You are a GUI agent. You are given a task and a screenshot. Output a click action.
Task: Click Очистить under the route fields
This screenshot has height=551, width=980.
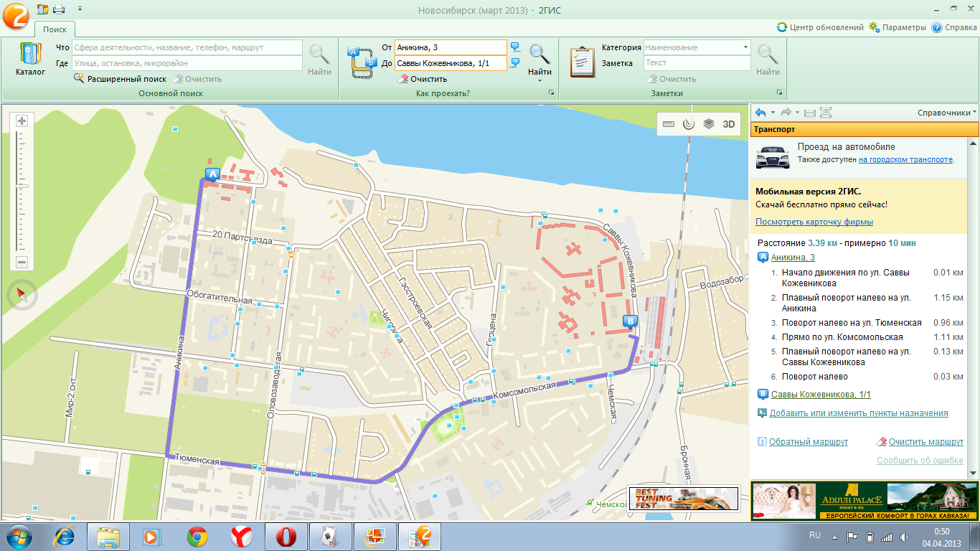[423, 79]
